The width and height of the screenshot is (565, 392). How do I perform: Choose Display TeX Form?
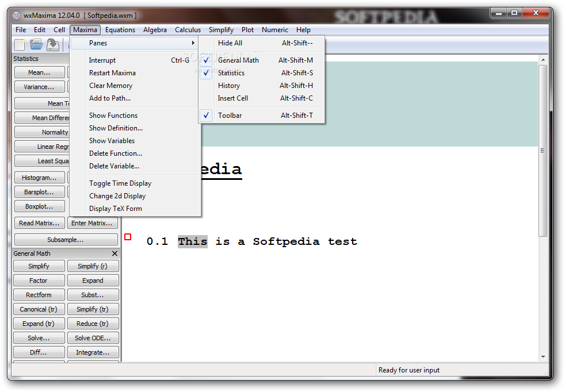pos(135,209)
